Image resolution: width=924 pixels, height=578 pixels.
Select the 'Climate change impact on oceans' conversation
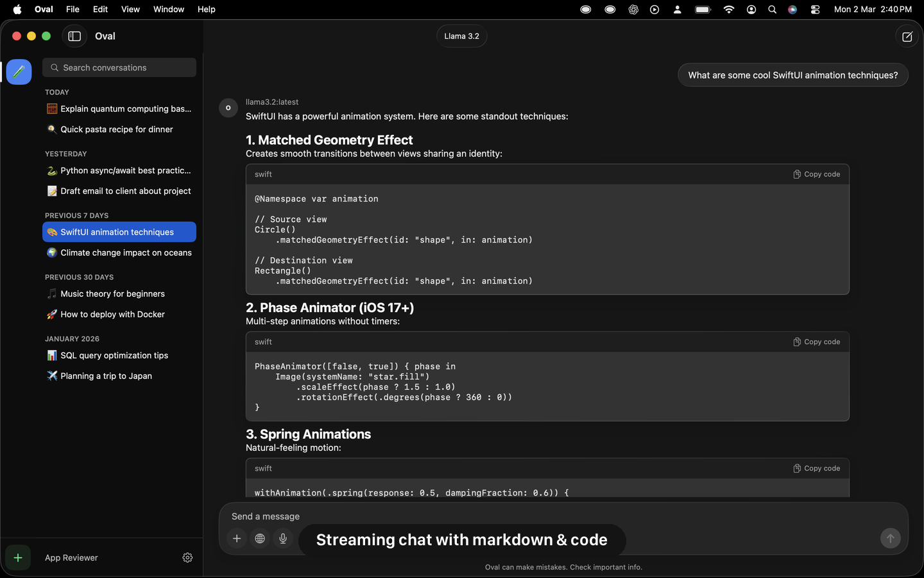click(126, 252)
